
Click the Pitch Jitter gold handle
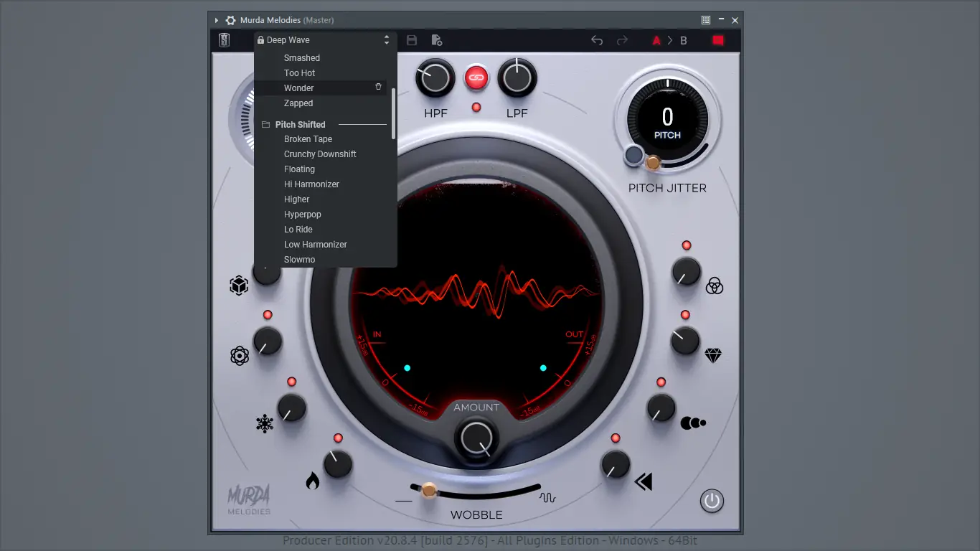click(x=653, y=163)
